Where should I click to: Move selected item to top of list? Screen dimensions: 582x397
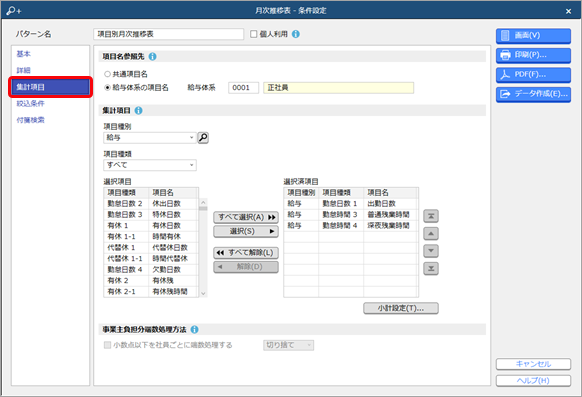pyautogui.click(x=431, y=216)
